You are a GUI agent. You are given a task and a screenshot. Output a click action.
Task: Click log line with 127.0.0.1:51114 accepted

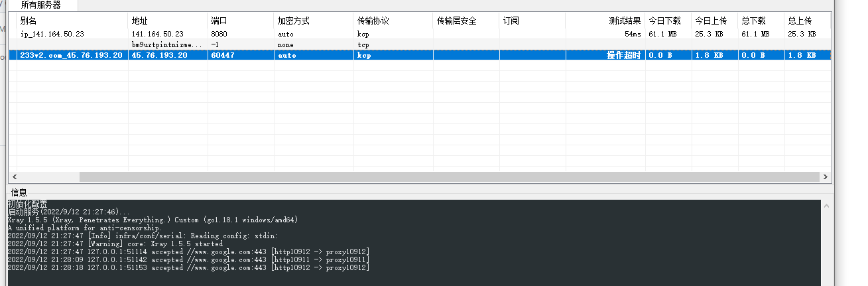tap(188, 251)
